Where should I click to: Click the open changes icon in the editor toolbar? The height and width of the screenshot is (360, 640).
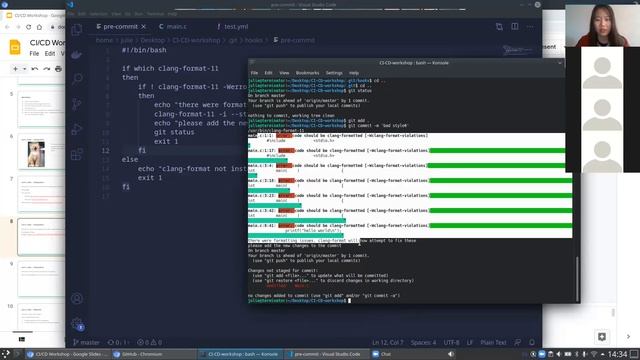499,27
